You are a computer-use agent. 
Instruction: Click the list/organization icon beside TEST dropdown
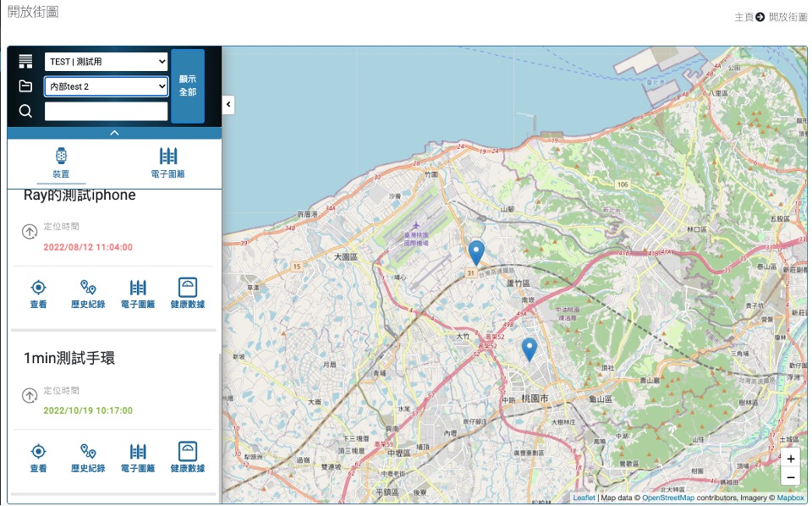(x=25, y=61)
